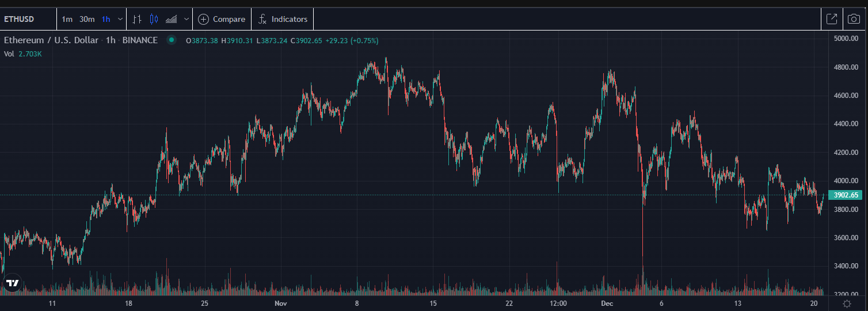Select the Area chart style icon
Screen dimensions: 868x311
(171, 19)
